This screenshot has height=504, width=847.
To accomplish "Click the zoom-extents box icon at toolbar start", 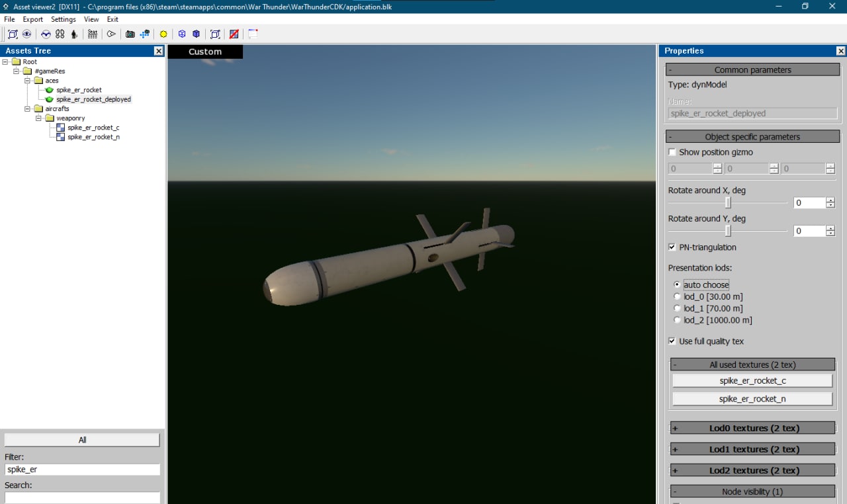I will point(13,34).
